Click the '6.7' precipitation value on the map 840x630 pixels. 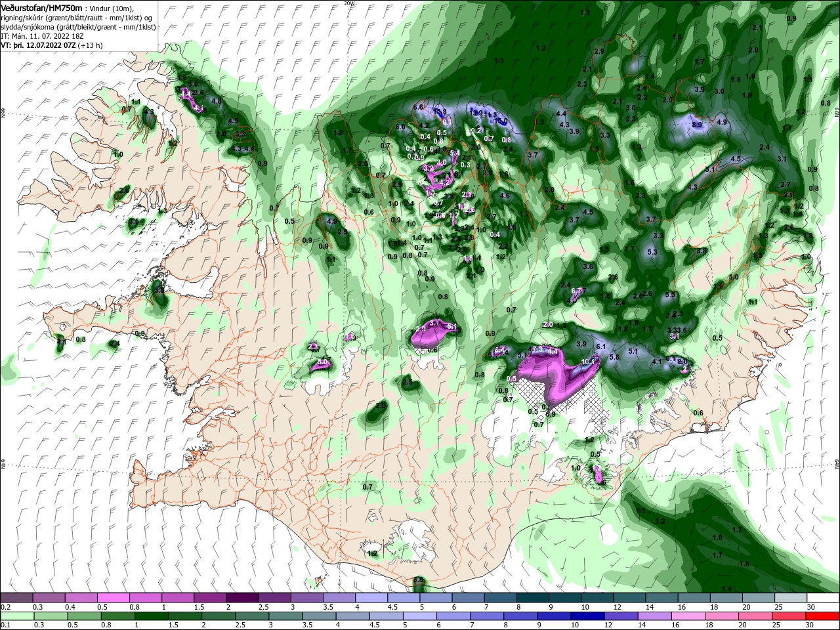point(577,291)
